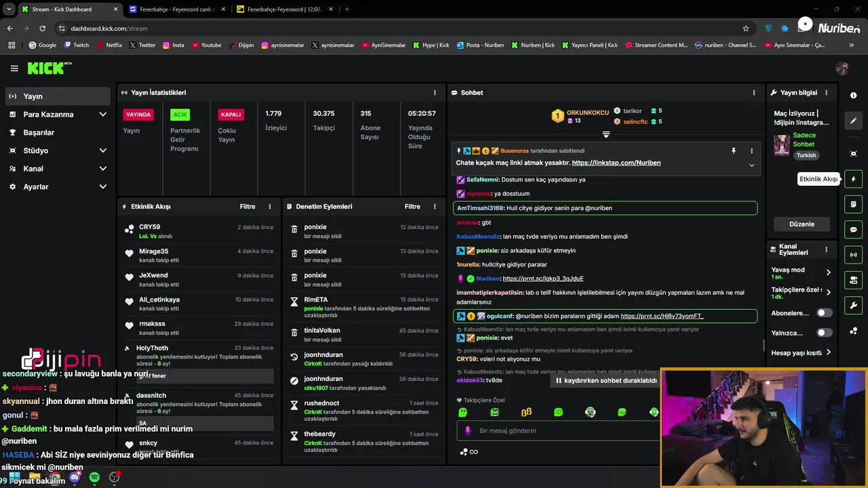Image resolution: width=868 pixels, height=488 pixels.
Task: Toggle the Yalnızca switch
Action: pos(824,333)
